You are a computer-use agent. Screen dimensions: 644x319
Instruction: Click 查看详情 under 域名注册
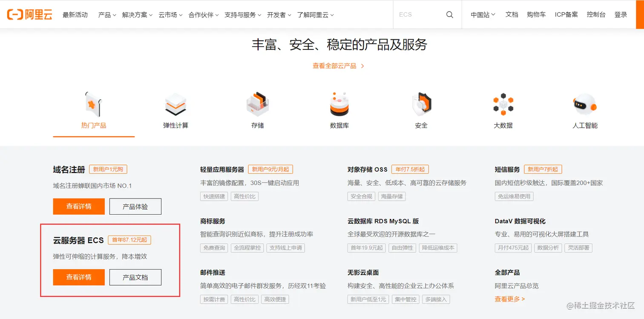click(x=79, y=207)
